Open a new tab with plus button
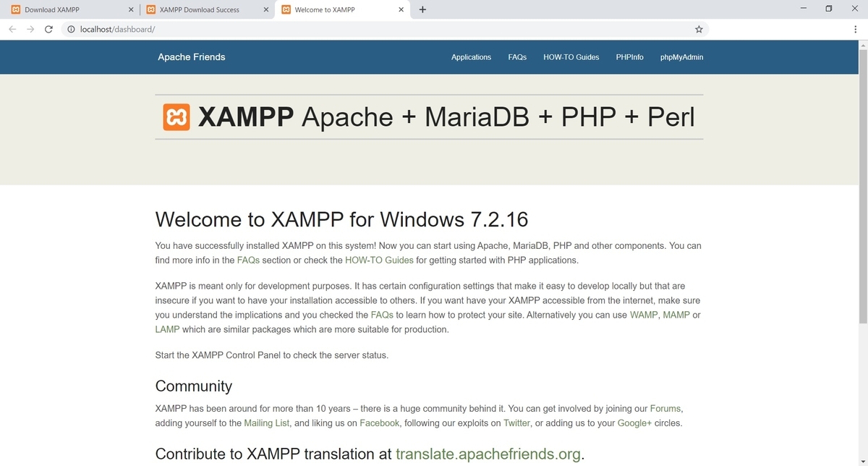 point(422,9)
